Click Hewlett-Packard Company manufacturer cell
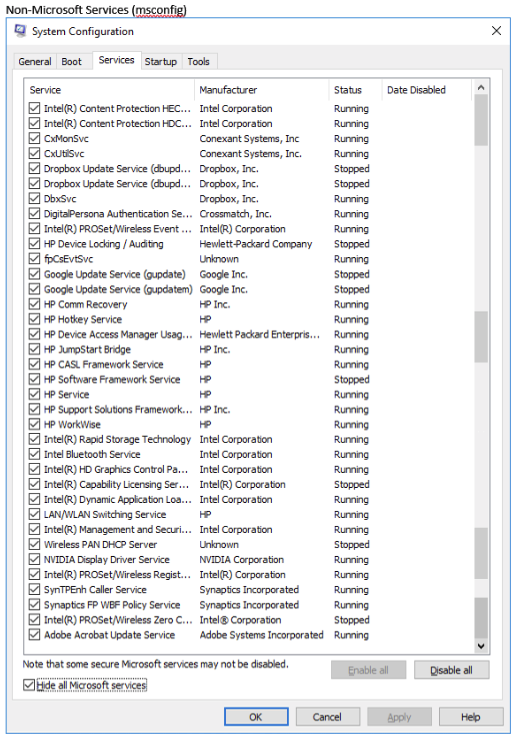Image resolution: width=517 pixels, height=738 pixels. tap(256, 244)
